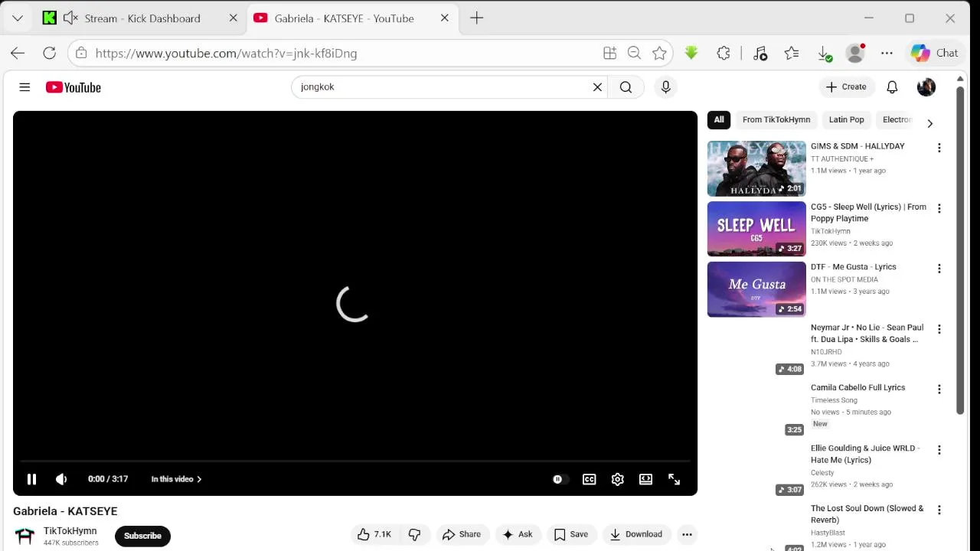Add this page to favorites star
The width and height of the screenshot is (980, 551).
[659, 54]
